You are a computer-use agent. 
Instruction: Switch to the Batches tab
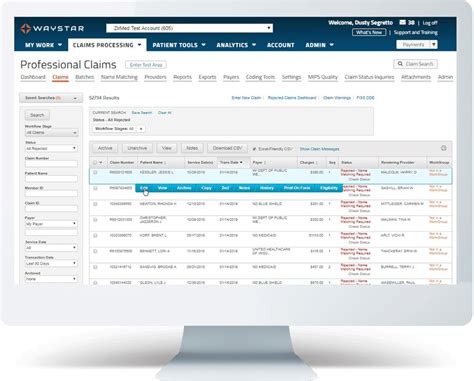coord(84,77)
